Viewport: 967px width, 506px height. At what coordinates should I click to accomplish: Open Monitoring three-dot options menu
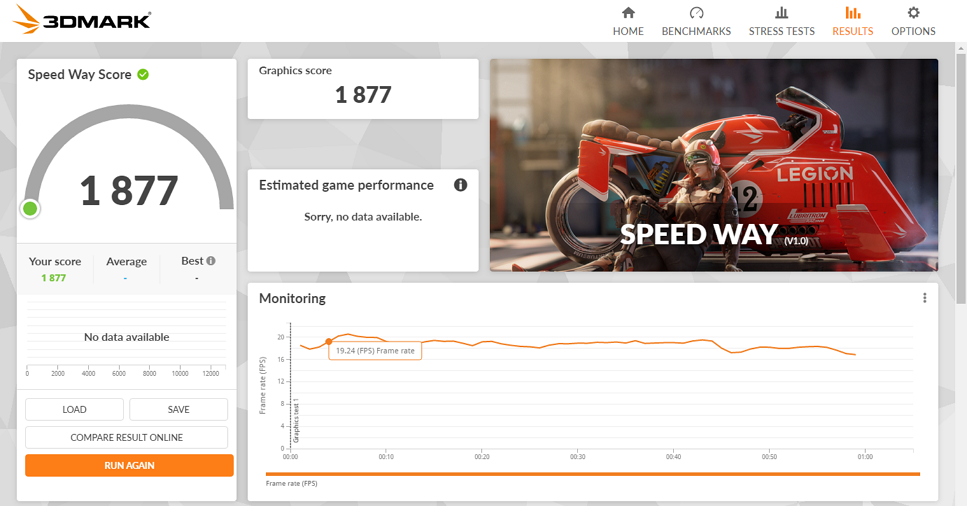pyautogui.click(x=924, y=298)
